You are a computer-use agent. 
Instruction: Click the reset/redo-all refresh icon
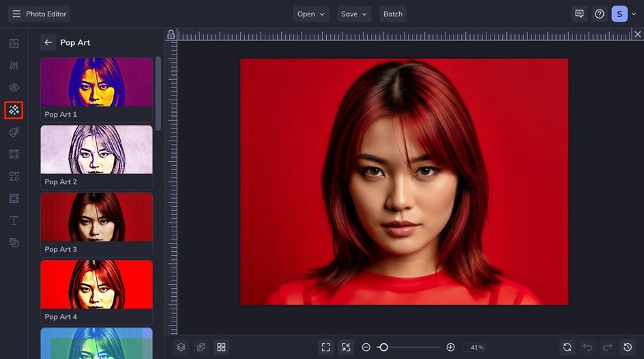[567, 347]
